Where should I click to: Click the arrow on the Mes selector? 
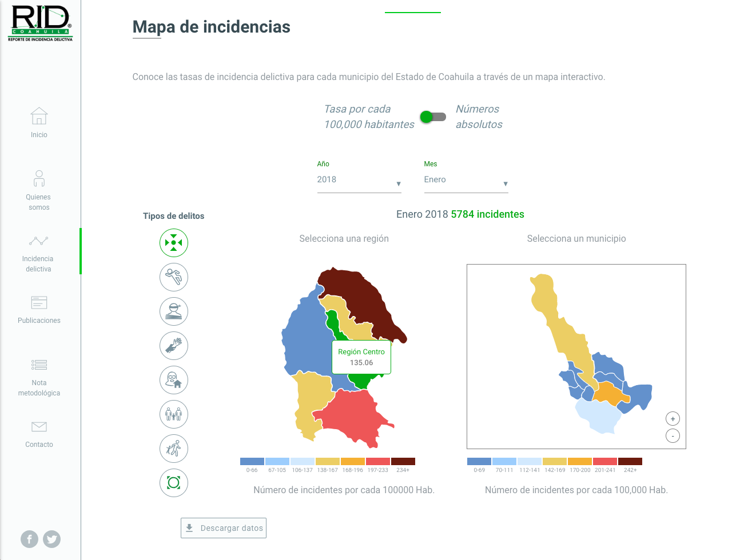[x=506, y=184]
